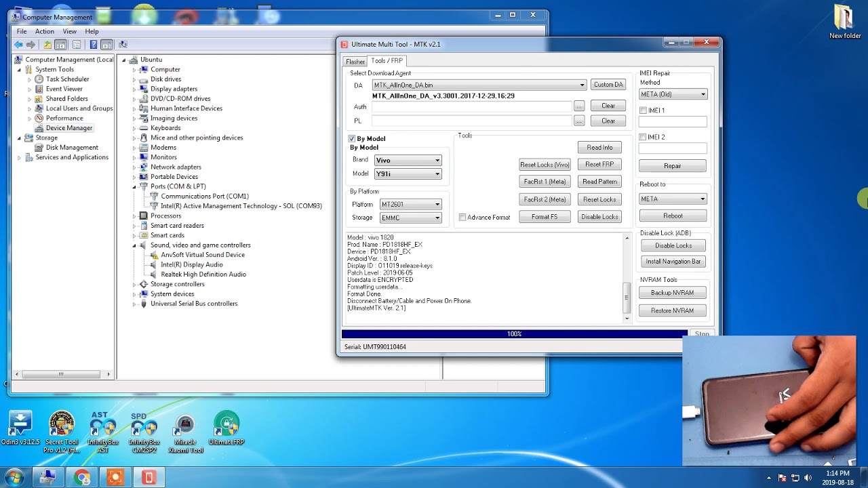The image size is (868, 488).
Task: Click the red phone app taskbar icon
Action: [149, 478]
